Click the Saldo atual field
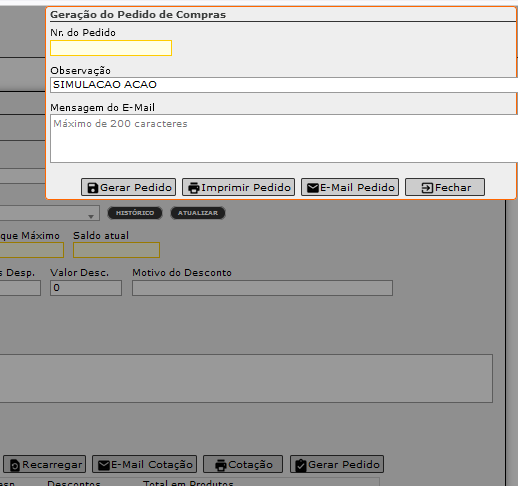Viewport: 518px width, 486px height. tap(116, 250)
